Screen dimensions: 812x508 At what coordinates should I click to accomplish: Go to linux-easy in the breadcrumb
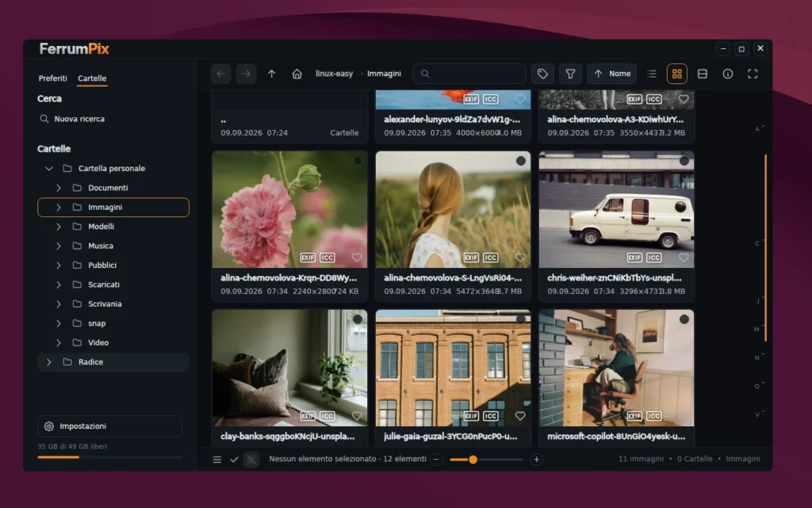[334, 74]
